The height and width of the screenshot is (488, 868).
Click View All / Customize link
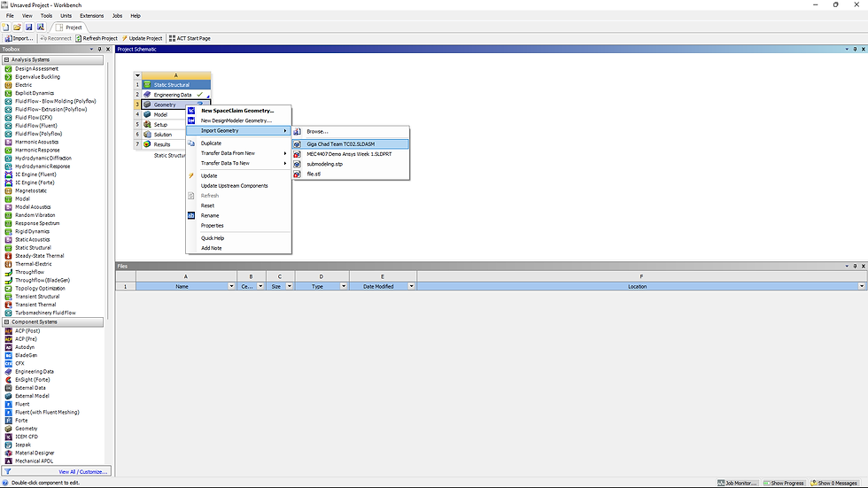click(x=83, y=472)
